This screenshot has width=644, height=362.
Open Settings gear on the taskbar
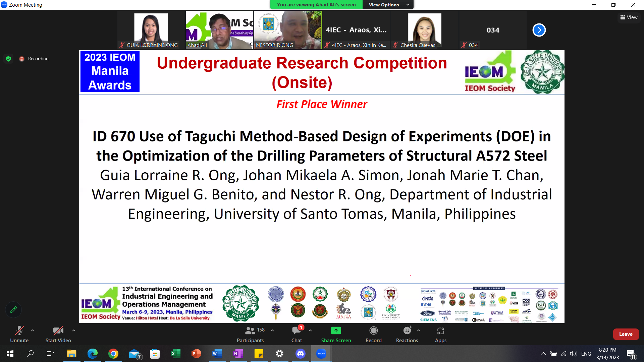[279, 354]
